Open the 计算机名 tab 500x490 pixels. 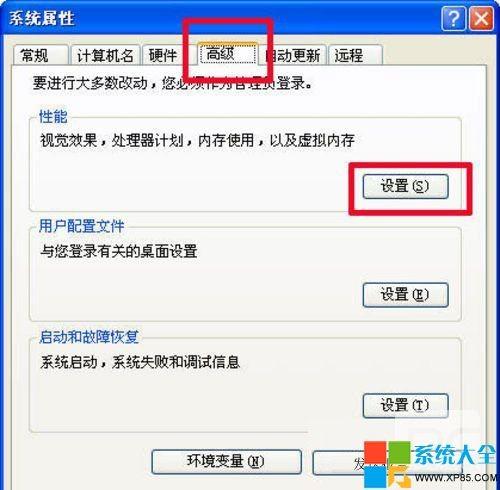(x=105, y=55)
